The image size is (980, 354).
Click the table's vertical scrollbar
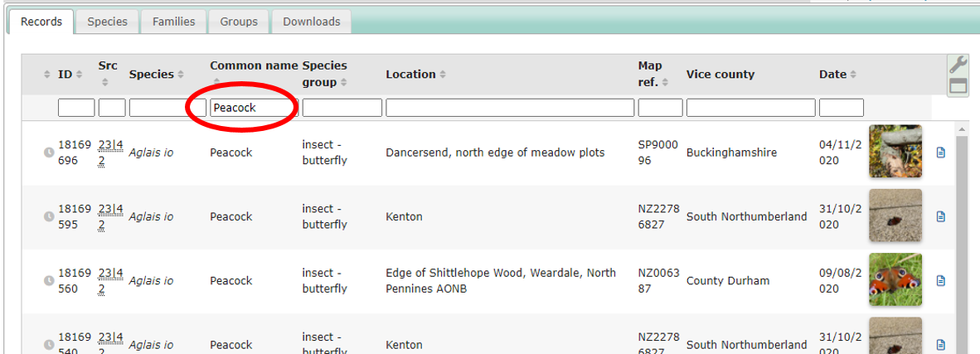coord(961,240)
